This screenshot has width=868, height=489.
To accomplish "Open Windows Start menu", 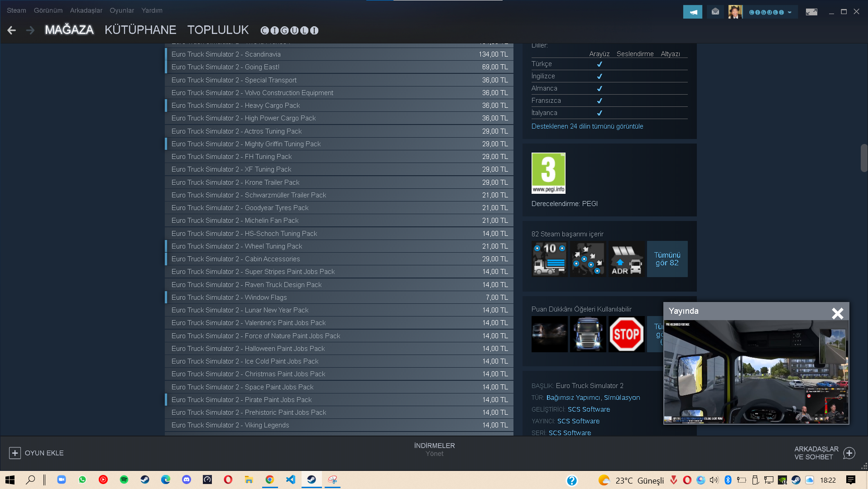I will click(x=10, y=479).
